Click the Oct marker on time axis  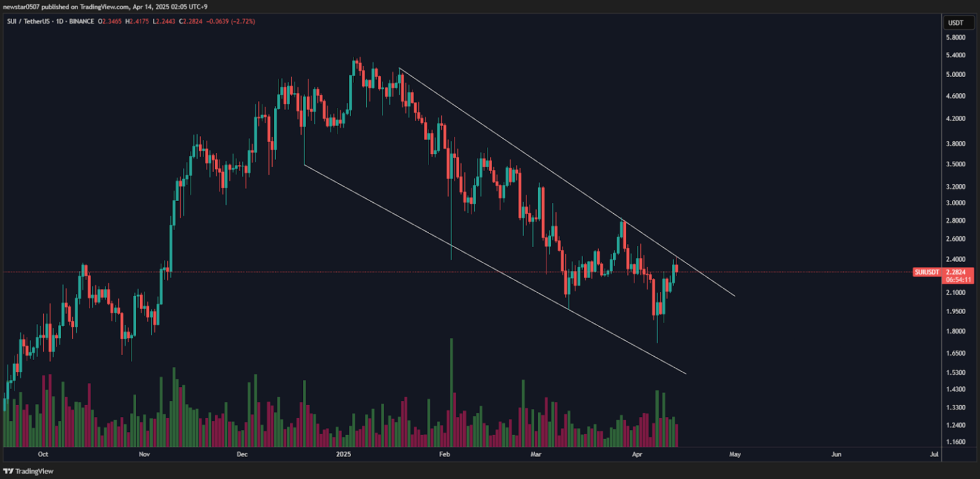click(43, 454)
